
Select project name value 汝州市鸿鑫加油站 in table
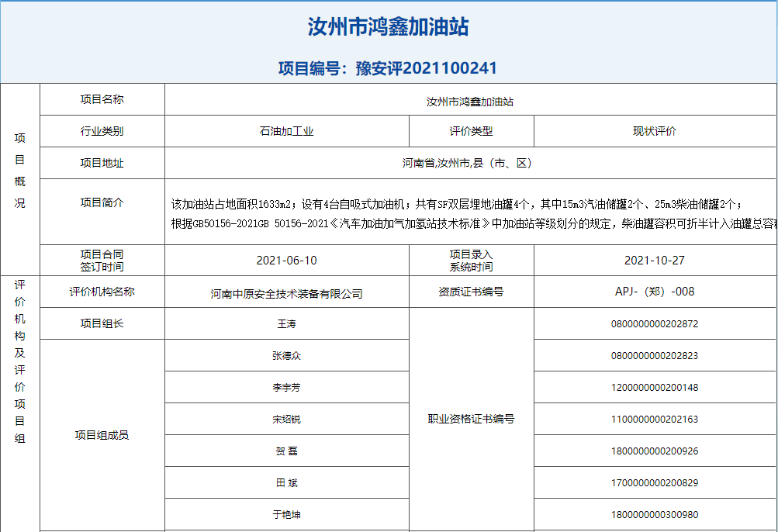pyautogui.click(x=470, y=102)
